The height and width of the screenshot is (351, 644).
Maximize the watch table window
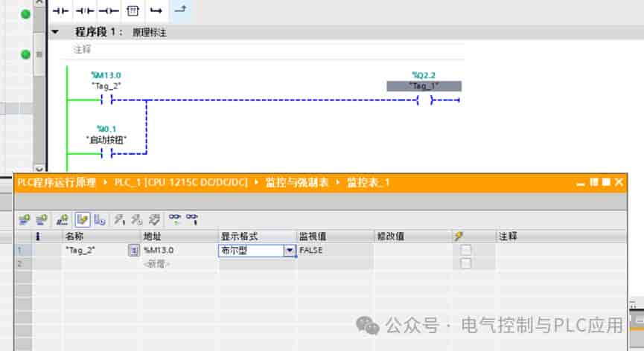click(x=606, y=182)
